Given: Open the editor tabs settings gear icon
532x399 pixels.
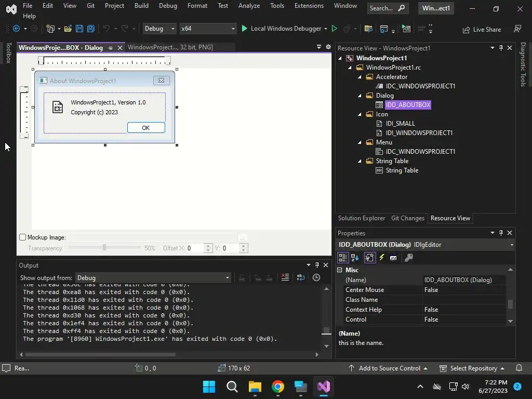Looking at the screenshot, I should (x=328, y=47).
